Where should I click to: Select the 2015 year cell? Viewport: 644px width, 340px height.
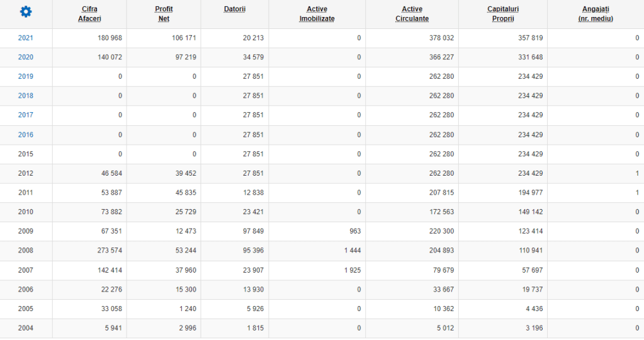[x=26, y=154]
